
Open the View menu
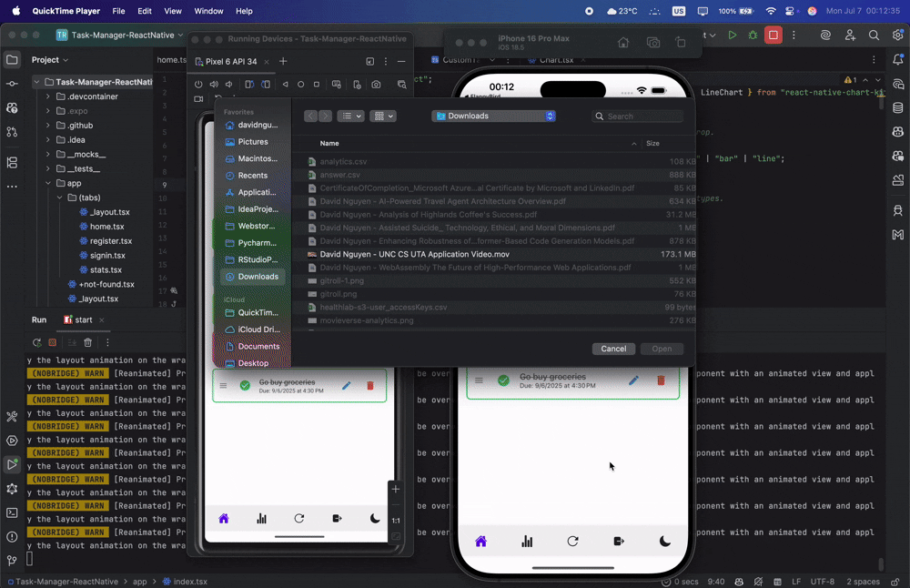(x=172, y=11)
